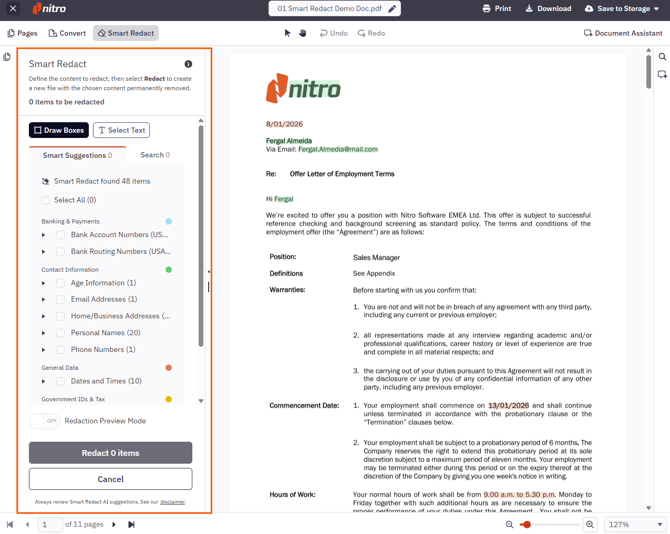The height and width of the screenshot is (534, 670).
Task: Choose the arrow pointer tool
Action: point(288,33)
